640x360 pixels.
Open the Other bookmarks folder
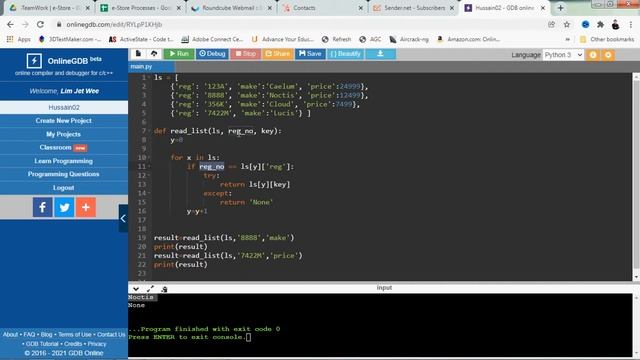click(607, 39)
